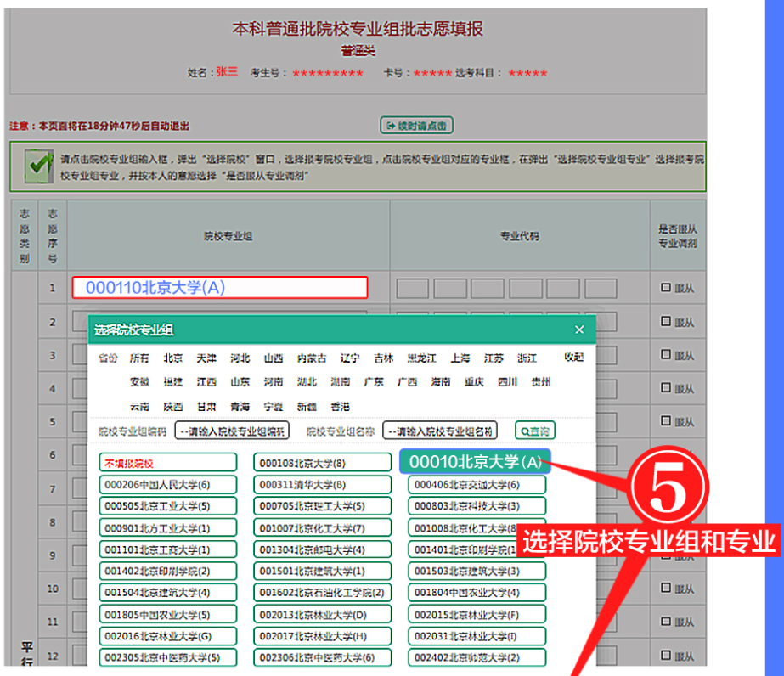Viewport: 784px width, 676px height.
Task: Close the 选择院校专业组 dialog
Action: tap(579, 330)
